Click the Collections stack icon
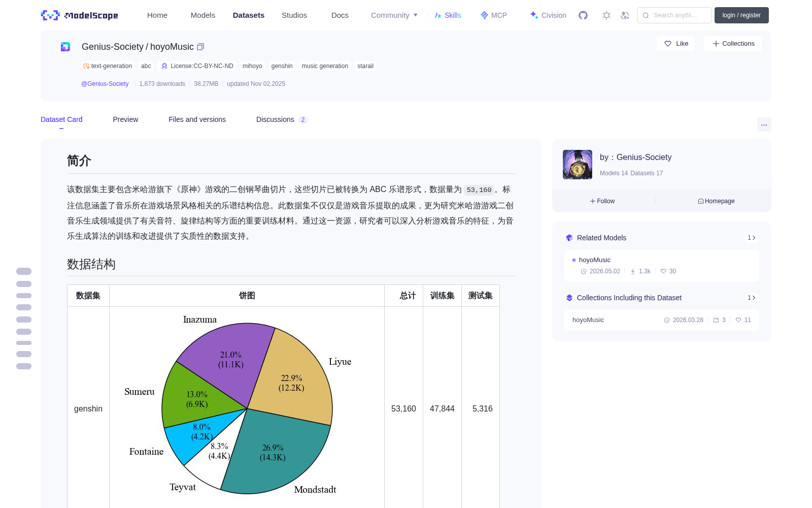This screenshot has width=812, height=508. (569, 298)
